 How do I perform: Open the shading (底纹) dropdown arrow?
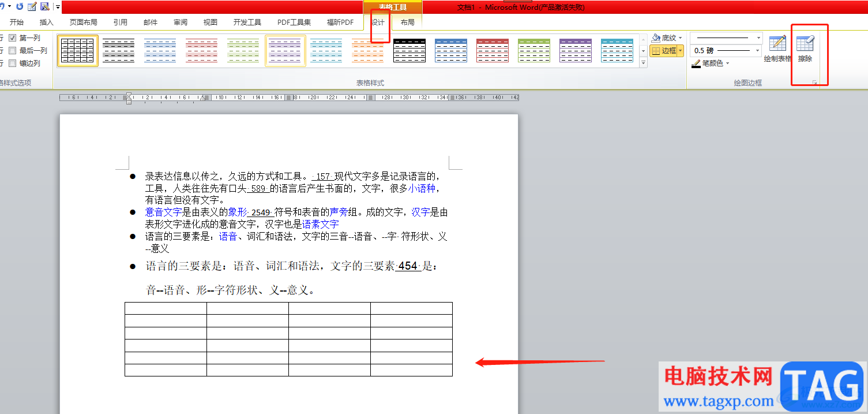click(x=681, y=38)
